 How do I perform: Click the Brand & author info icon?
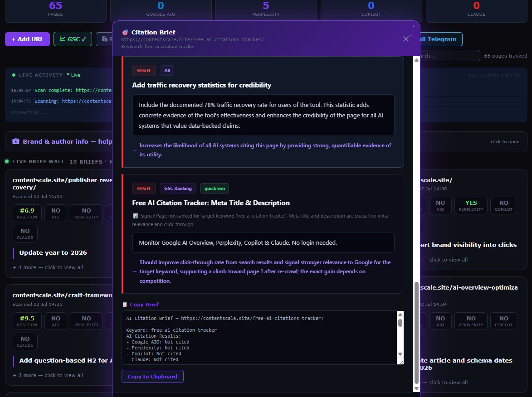tap(15, 141)
